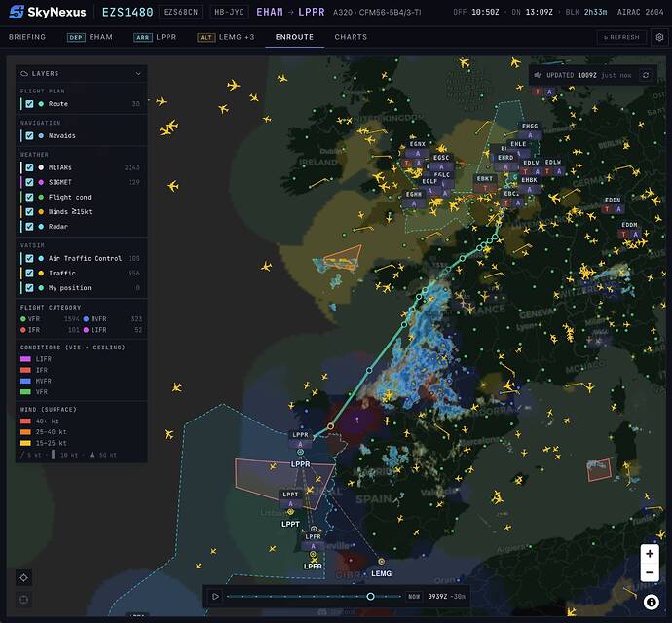Open the ALT LEMG +3 tab
Viewport: 672px width, 623px height.
click(x=226, y=37)
